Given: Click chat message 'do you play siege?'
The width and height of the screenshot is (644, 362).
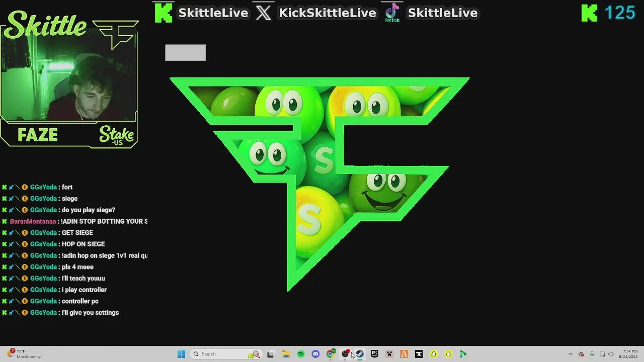Looking at the screenshot, I should (89, 210).
